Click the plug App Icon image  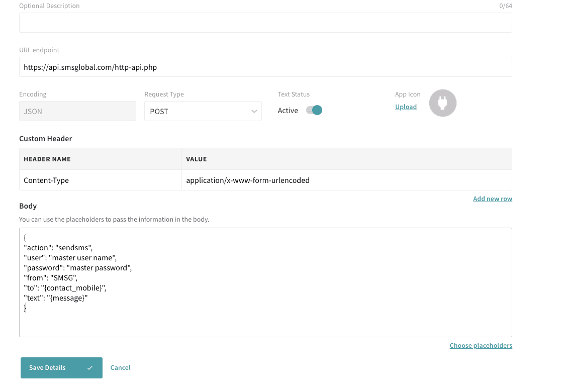click(442, 103)
